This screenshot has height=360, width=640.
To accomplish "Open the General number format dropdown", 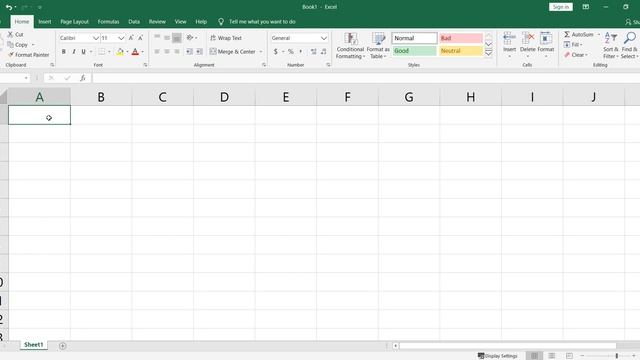I will click(324, 38).
